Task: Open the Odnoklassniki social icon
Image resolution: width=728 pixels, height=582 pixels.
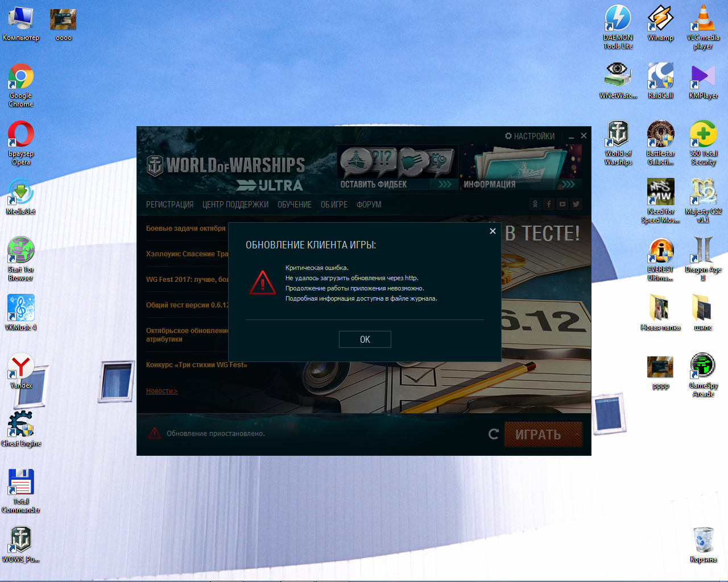Action: pyautogui.click(x=535, y=204)
